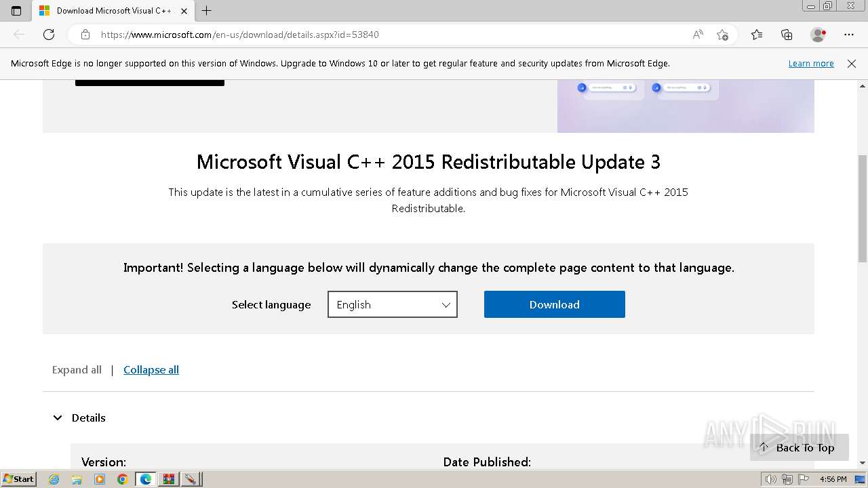The height and width of the screenshot is (488, 868).
Task: Click Collapse all link
Action: [x=151, y=369]
